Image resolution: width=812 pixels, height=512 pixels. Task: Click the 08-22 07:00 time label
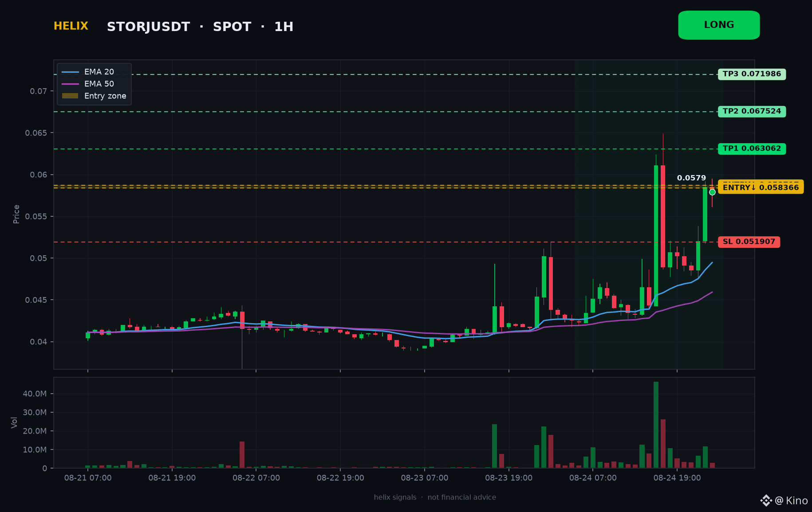pos(256,478)
